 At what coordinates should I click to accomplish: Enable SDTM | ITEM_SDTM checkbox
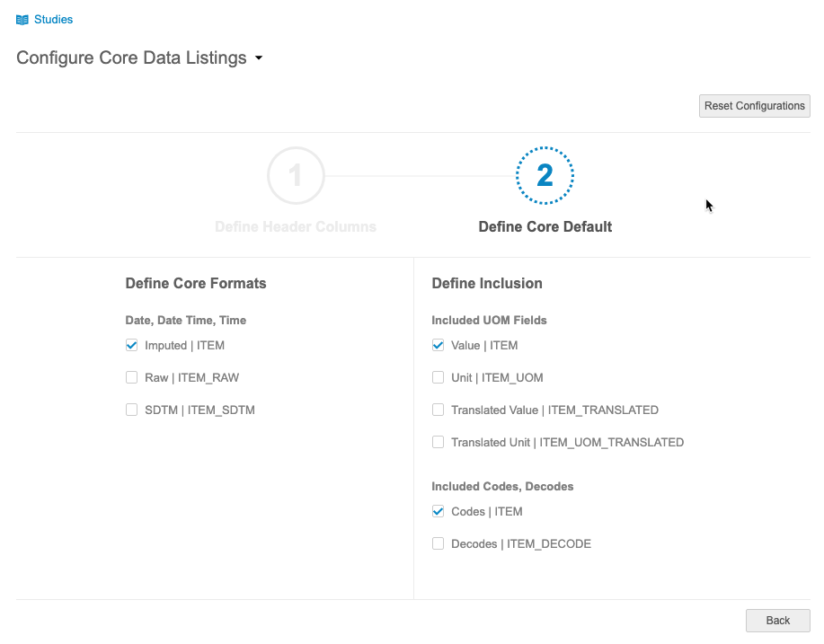(x=132, y=410)
